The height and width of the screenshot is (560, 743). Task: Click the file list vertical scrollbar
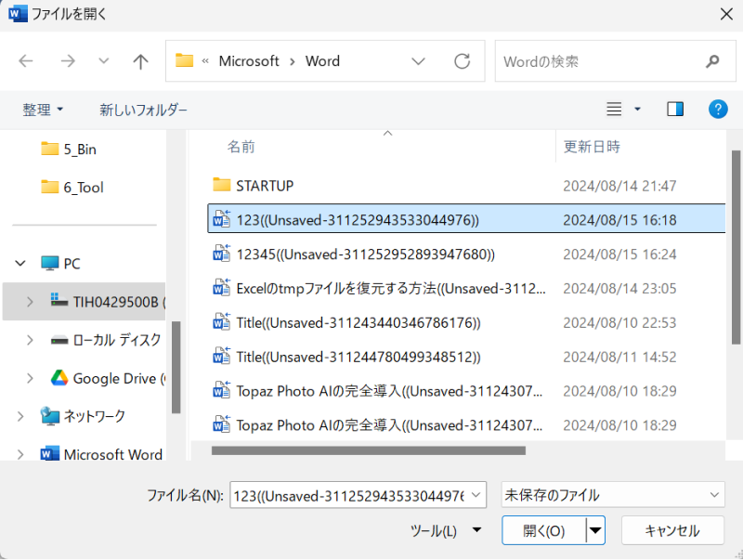click(736, 247)
